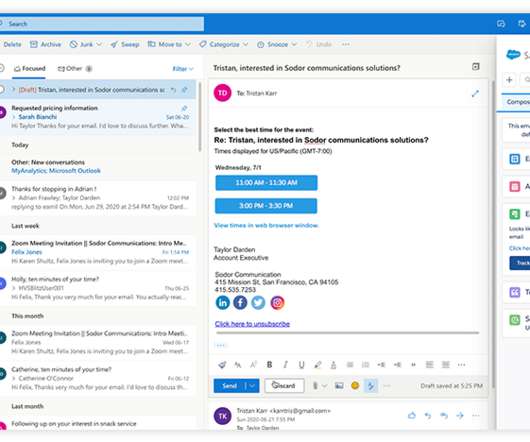Open Following up on your interest in snack service
Screen dimensions: 530x442
coord(98,424)
